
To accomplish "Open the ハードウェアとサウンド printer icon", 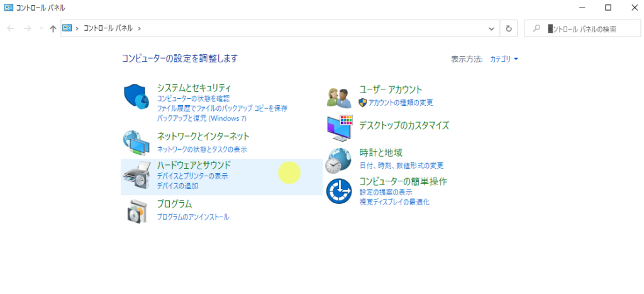I will point(136,175).
